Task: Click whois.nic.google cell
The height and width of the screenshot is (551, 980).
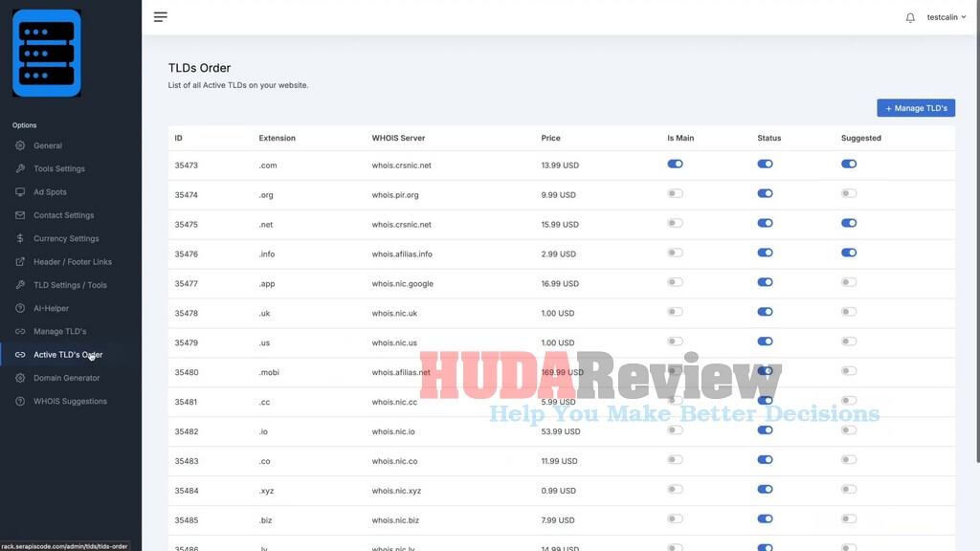Action: [403, 283]
